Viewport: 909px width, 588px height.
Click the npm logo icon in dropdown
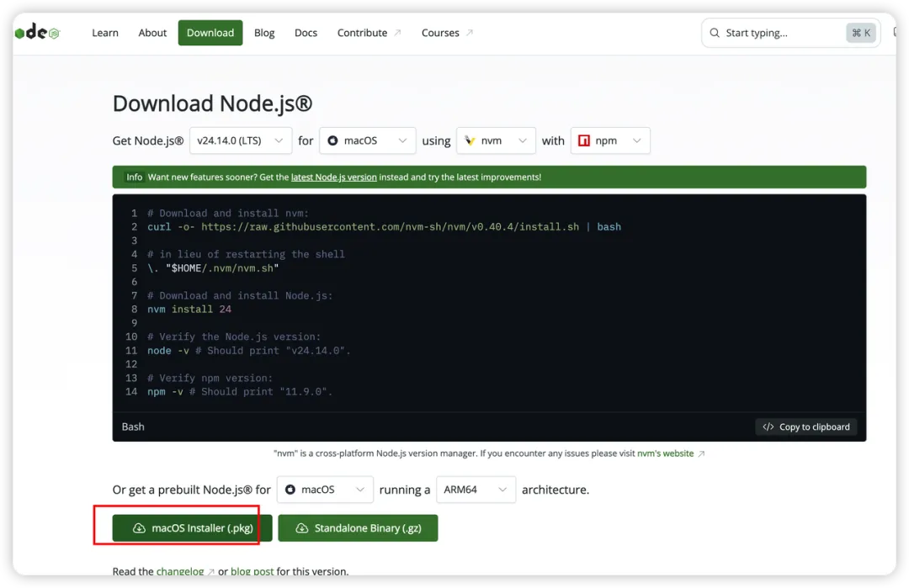(584, 140)
